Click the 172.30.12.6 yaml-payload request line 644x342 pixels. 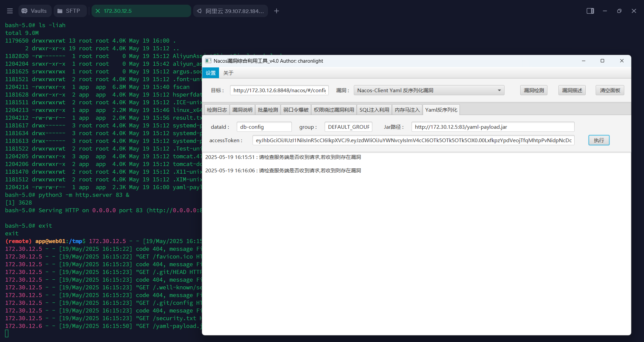(103, 326)
